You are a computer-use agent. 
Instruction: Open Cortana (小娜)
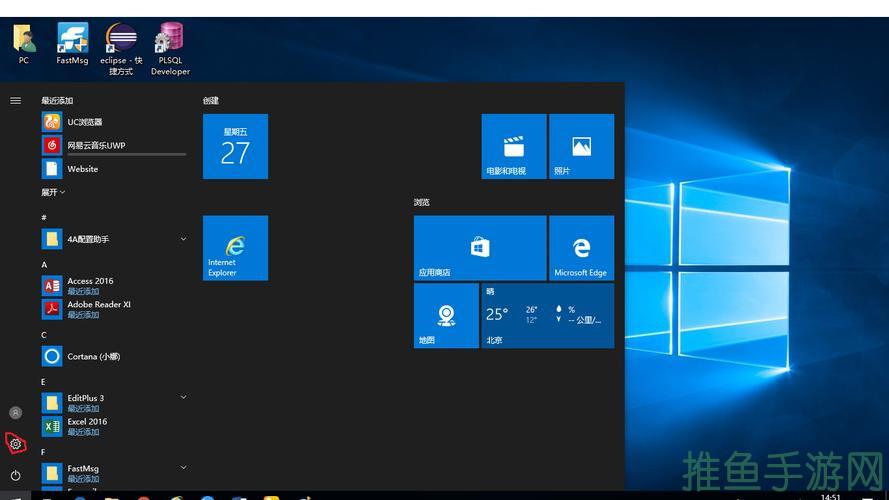click(113, 356)
